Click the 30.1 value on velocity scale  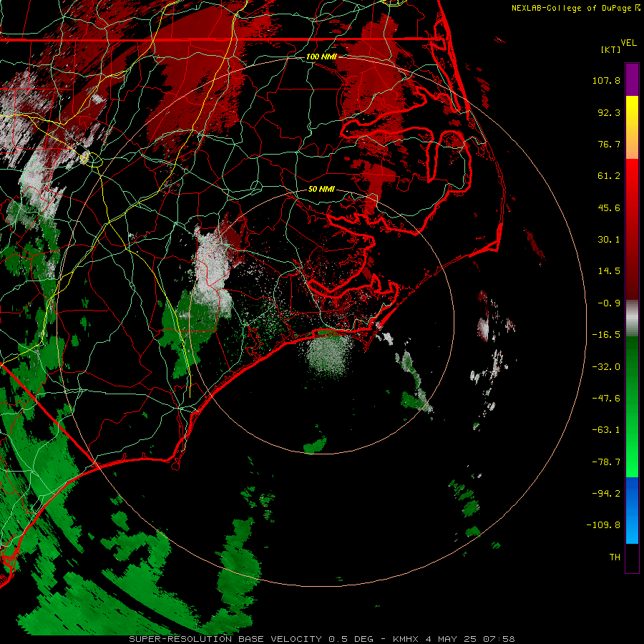609,240
